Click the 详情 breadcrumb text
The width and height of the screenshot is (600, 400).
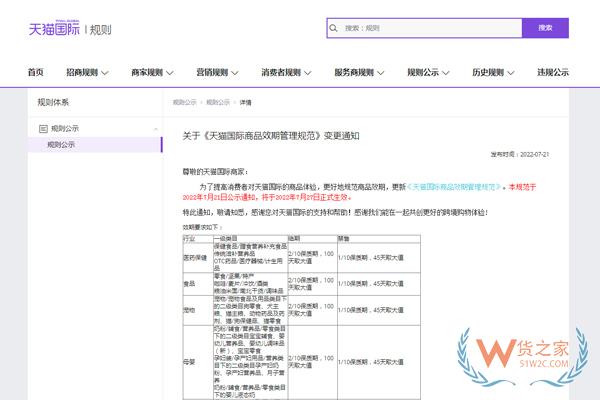point(245,103)
